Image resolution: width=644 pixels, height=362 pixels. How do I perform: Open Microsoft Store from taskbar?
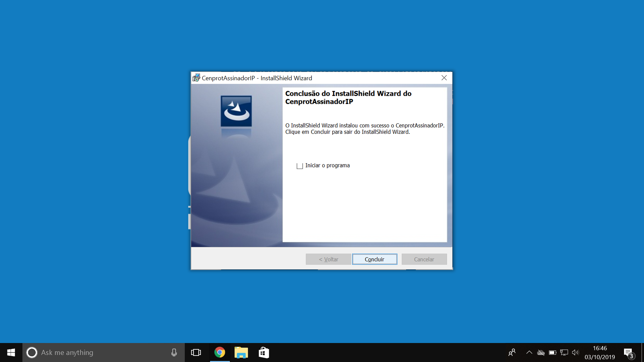coord(264,353)
